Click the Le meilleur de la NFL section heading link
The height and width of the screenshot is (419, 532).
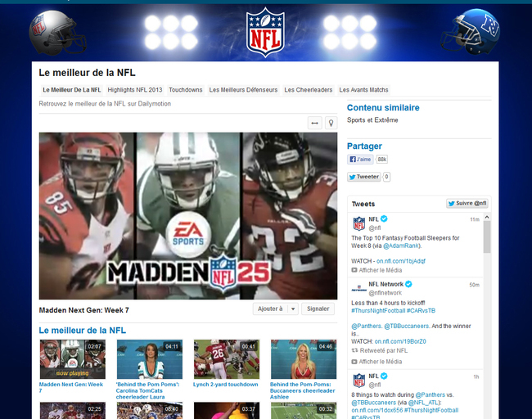click(x=82, y=330)
